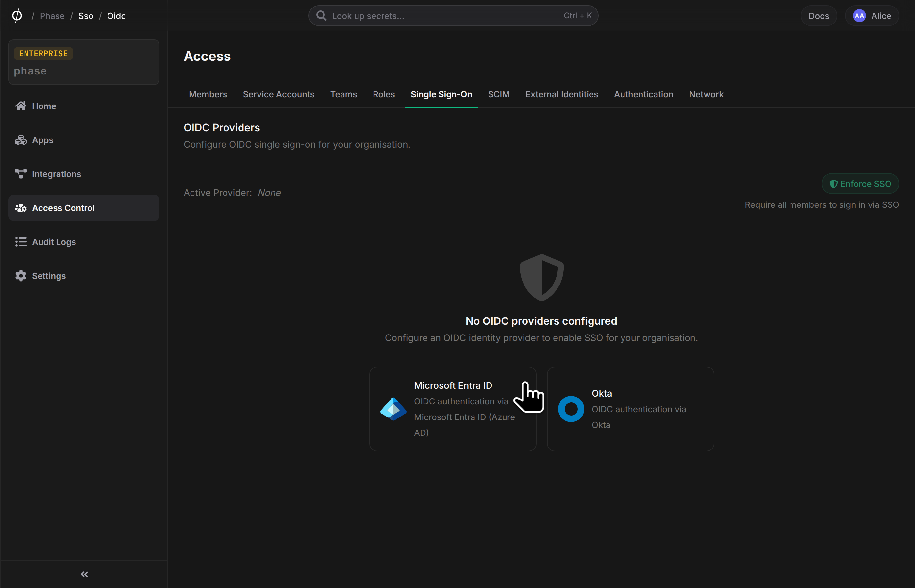Image resolution: width=915 pixels, height=588 pixels.
Task: Open Audit Logs in the sidebar
Action: [84, 242]
